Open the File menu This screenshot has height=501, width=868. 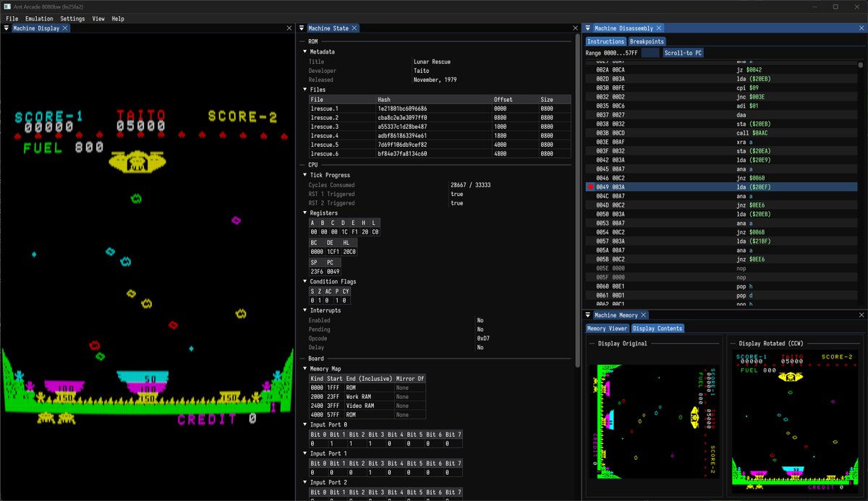[12, 18]
